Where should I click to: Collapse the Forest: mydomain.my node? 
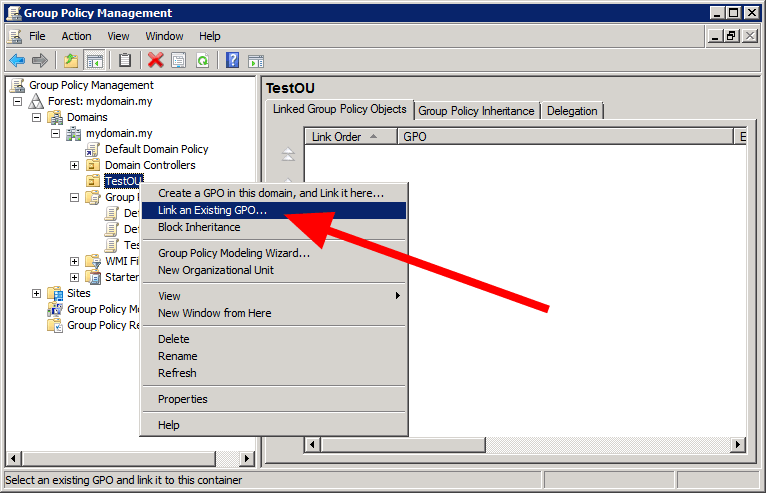[18, 101]
